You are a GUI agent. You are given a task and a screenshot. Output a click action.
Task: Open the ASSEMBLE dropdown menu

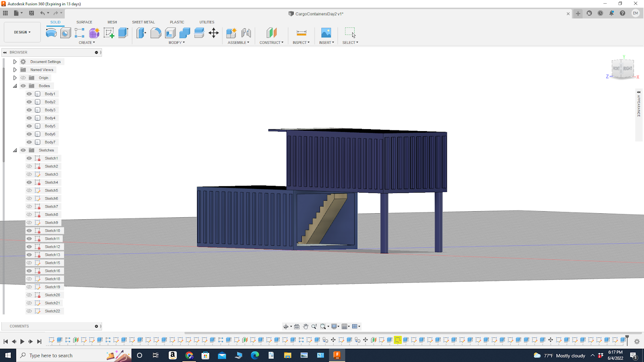pos(238,43)
